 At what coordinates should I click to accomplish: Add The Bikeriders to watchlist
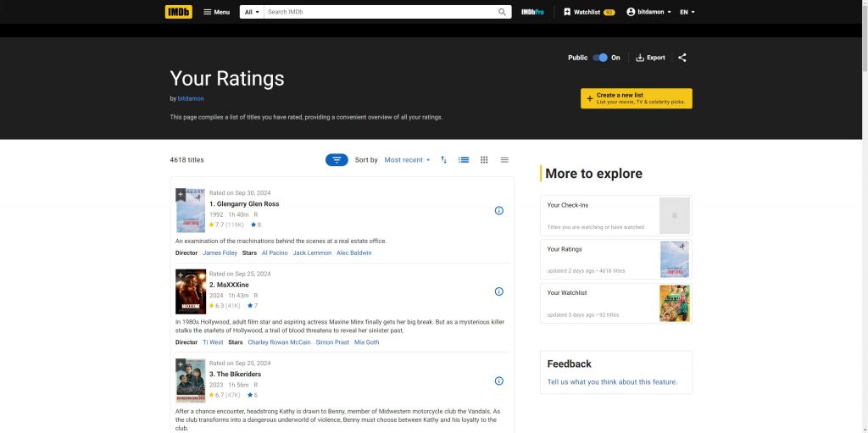coord(181,365)
